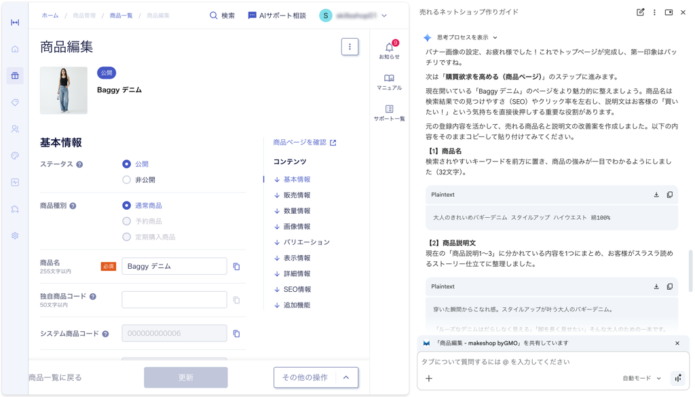
Task: Download the 商品説明文 Plaintext code block
Action: click(x=656, y=287)
